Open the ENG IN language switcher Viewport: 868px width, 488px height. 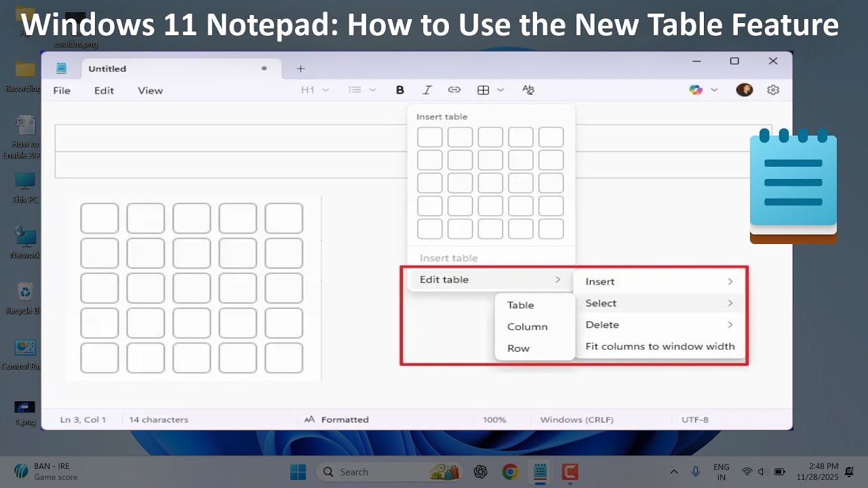click(722, 472)
